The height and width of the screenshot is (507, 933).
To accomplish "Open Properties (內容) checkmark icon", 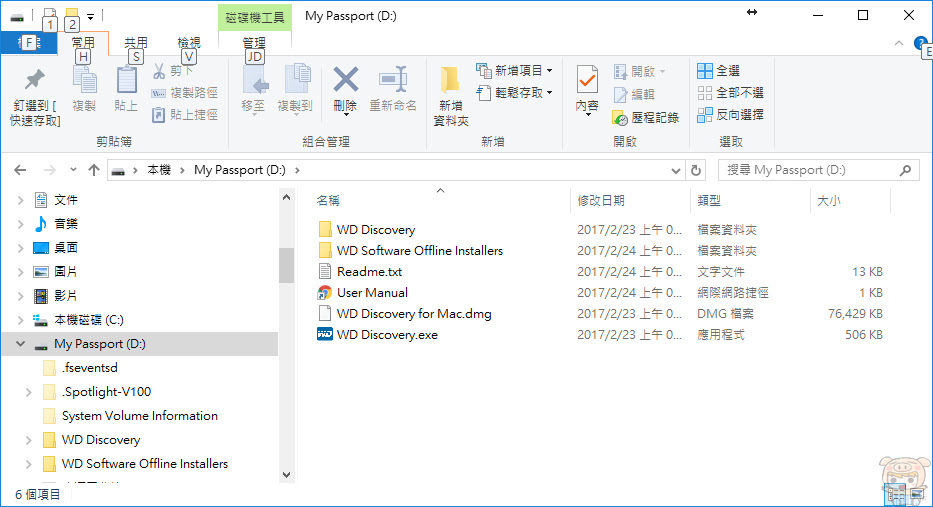I will coord(587,80).
